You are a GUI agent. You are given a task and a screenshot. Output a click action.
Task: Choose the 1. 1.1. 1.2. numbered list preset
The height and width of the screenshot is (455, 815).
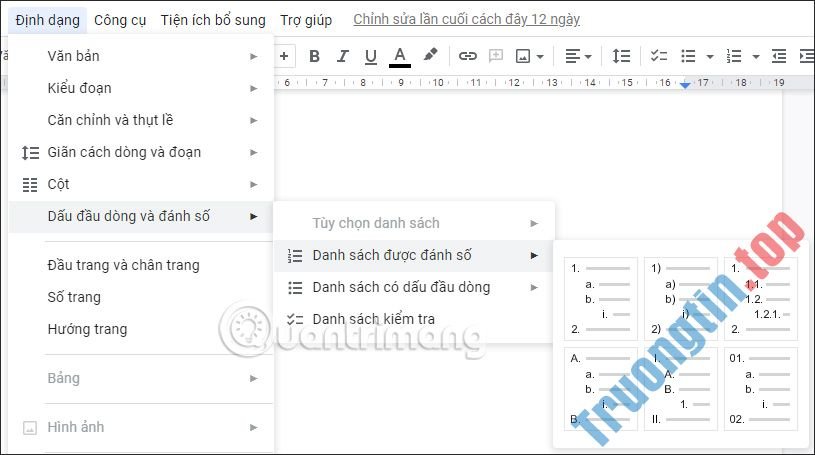(761, 299)
